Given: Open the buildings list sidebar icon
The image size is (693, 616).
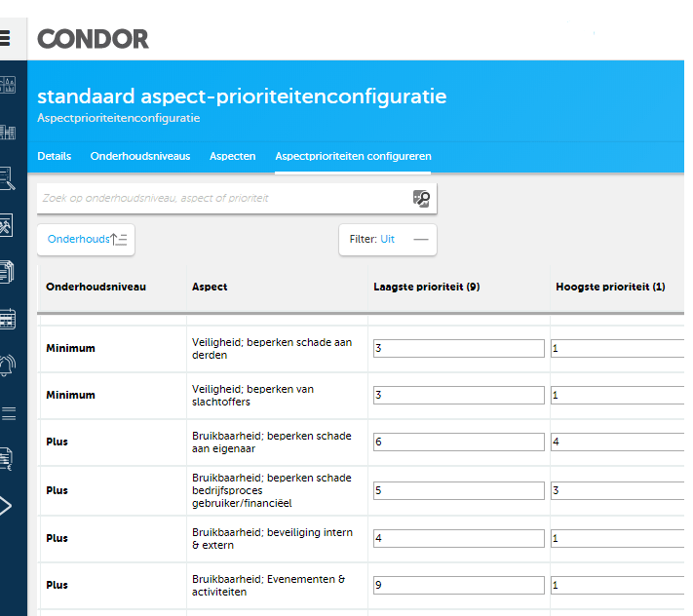Looking at the screenshot, I should click(x=8, y=132).
